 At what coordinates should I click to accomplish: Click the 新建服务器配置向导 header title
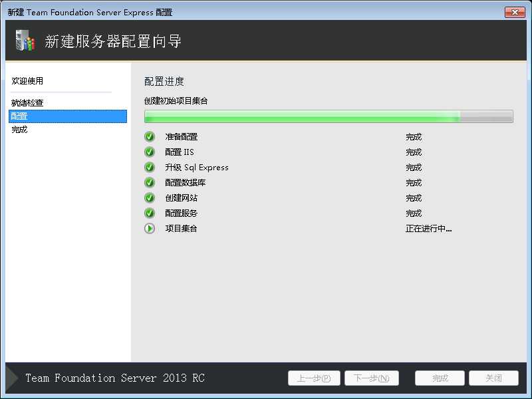(x=113, y=41)
